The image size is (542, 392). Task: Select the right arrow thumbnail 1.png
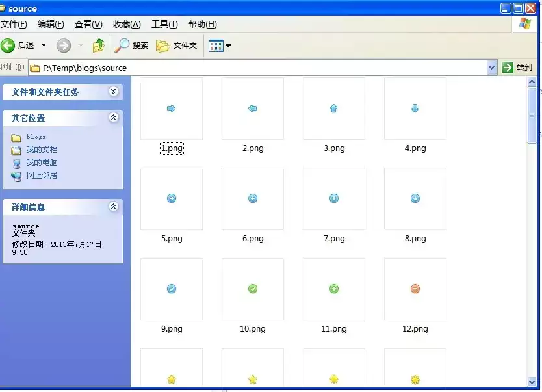pos(172,109)
